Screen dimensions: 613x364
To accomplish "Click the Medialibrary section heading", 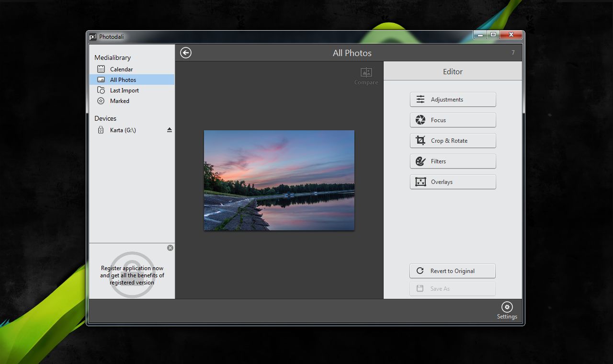I will tap(113, 57).
